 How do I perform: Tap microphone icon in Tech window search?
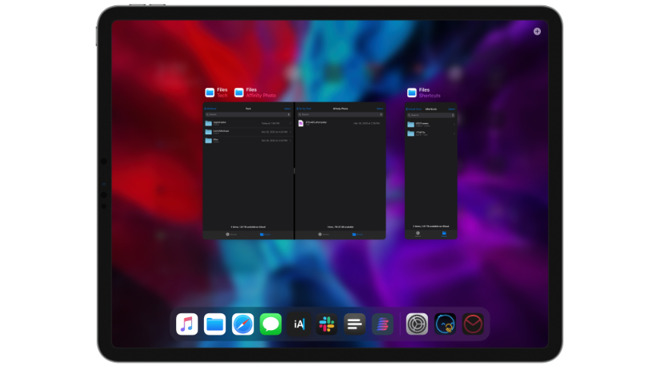[289, 115]
